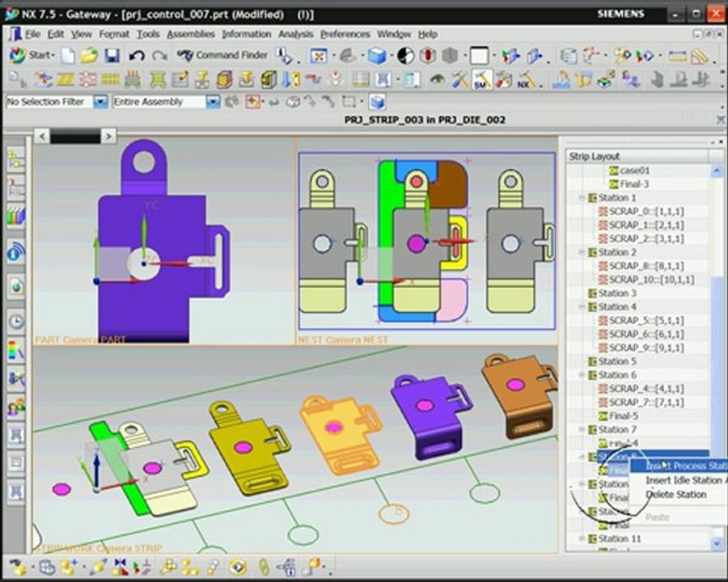Open the Edit menu
Screen dimensions: 728x582
tap(55, 34)
